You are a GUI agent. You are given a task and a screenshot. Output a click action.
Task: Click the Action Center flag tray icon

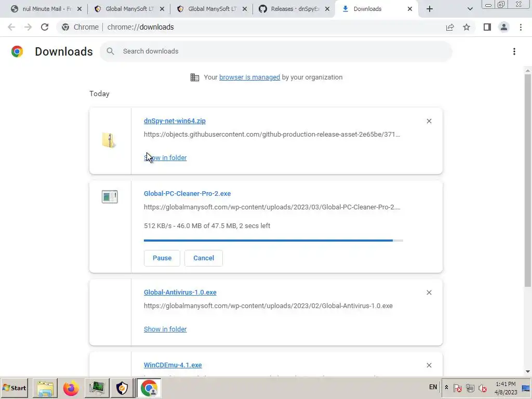457,388
